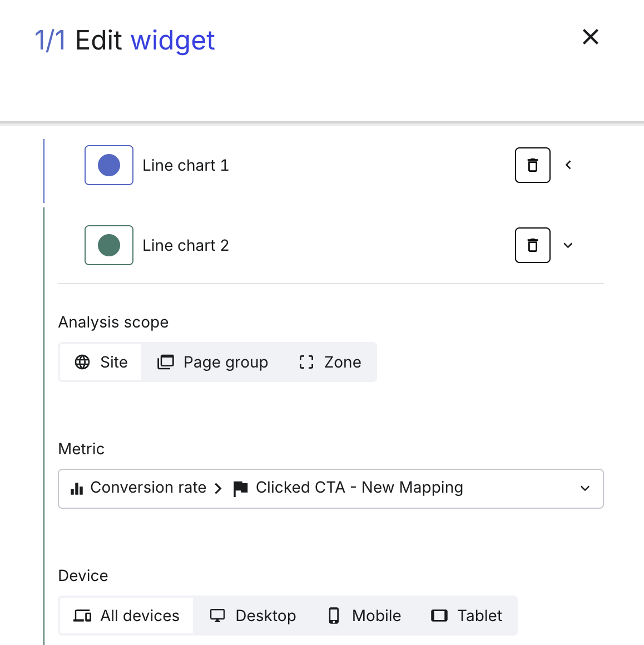Screen dimensions: 644x645
Task: Click the Zone selection-frame icon
Action: click(306, 362)
